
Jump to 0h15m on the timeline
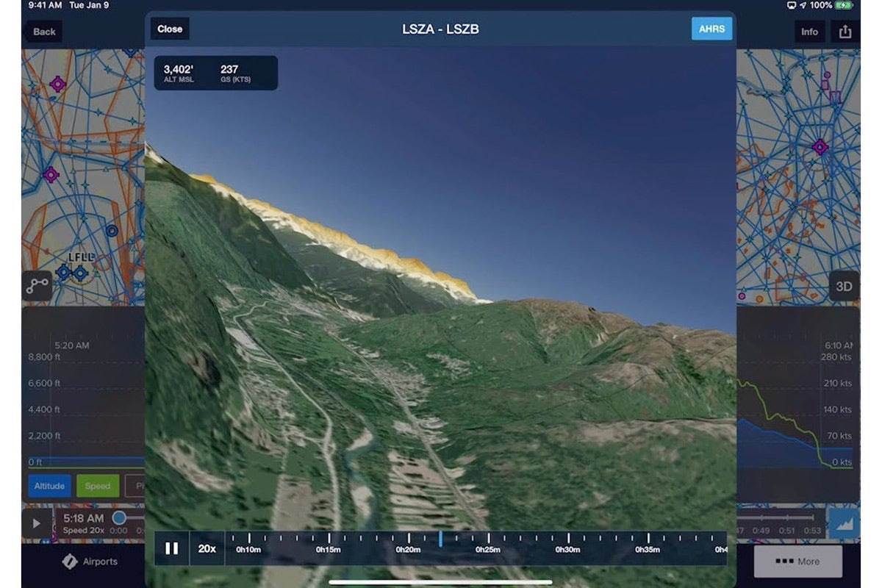(x=329, y=549)
